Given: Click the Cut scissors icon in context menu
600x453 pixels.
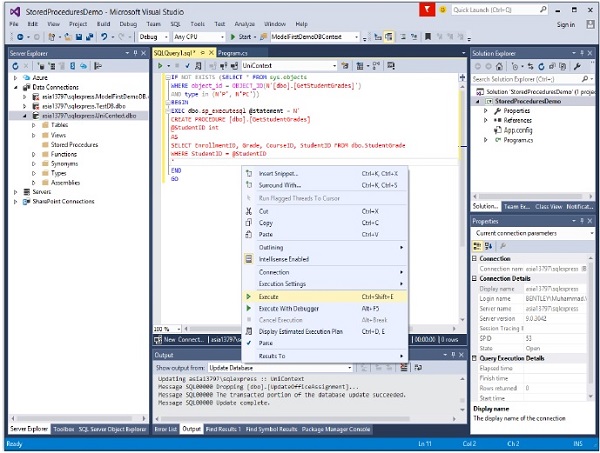Looking at the screenshot, I should point(250,211).
